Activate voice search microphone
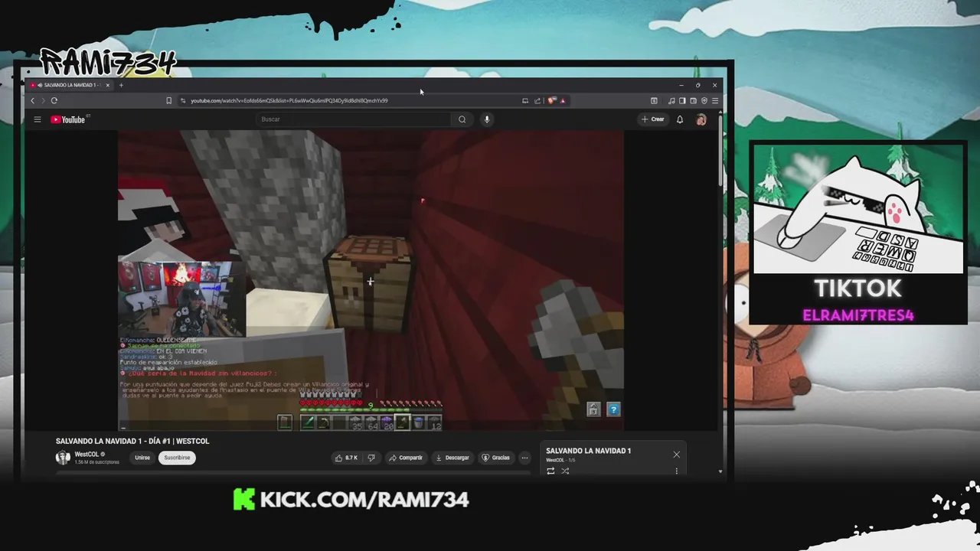 coord(486,119)
